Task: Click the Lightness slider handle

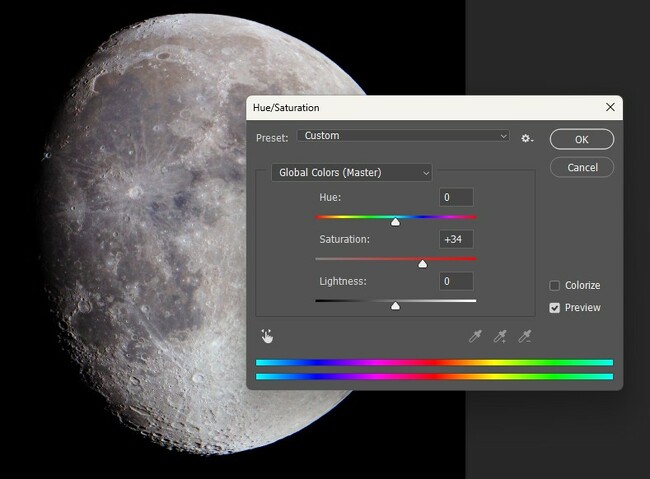Action: (395, 306)
